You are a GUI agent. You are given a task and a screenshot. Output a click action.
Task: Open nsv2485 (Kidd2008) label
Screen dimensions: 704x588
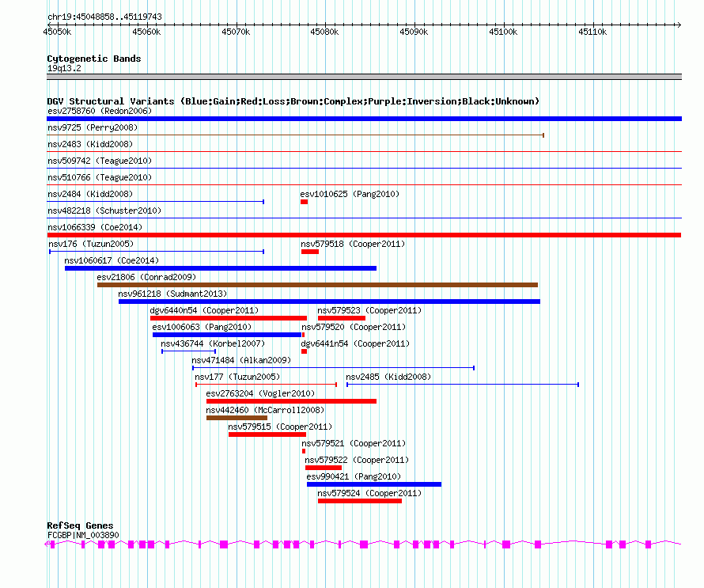(x=388, y=377)
